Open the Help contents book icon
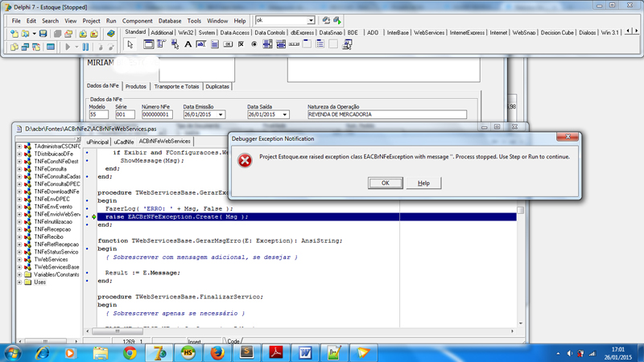This screenshot has height=362, width=644. pos(110,34)
